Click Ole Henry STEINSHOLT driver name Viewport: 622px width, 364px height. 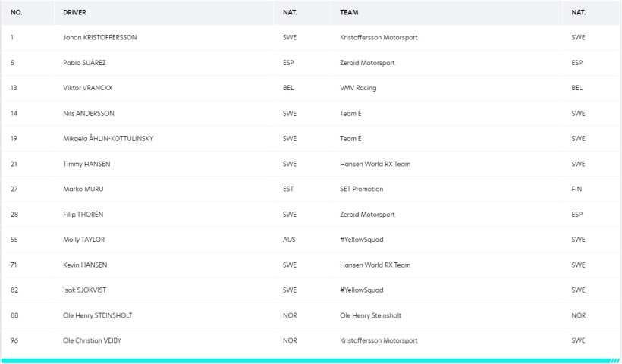(x=98, y=315)
